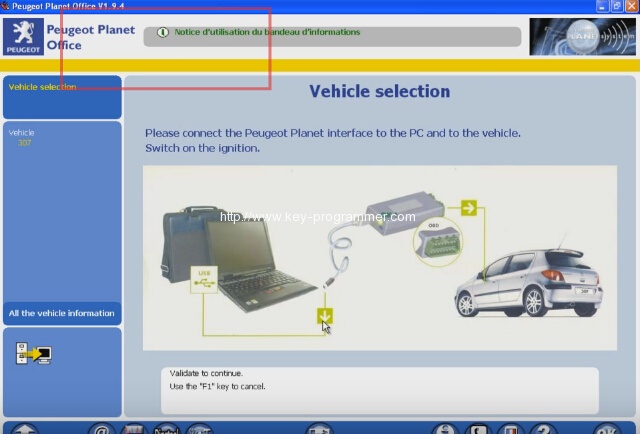Restore the Peugeot Planet Office window
The height and width of the screenshot is (434, 640).
tap(617, 6)
